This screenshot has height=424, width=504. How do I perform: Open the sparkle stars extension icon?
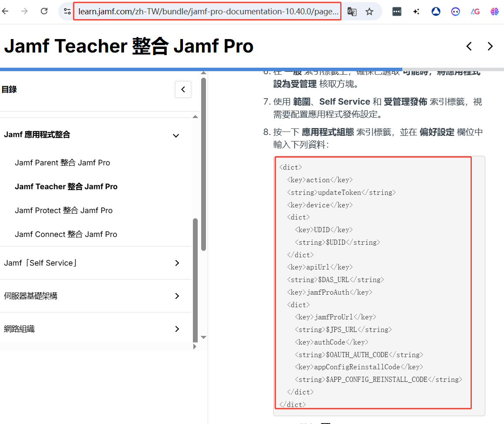click(x=416, y=12)
